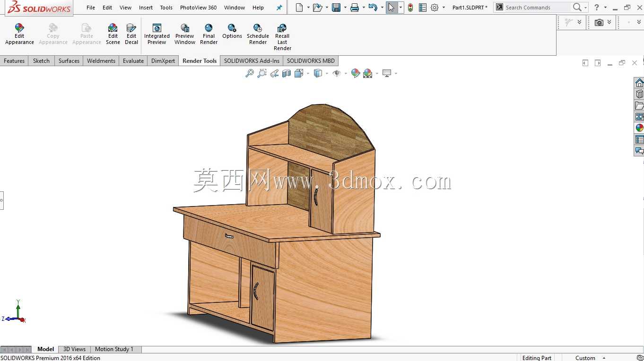Click Hide/Show Items eye icon
This screenshot has width=644, height=361.
tap(337, 73)
